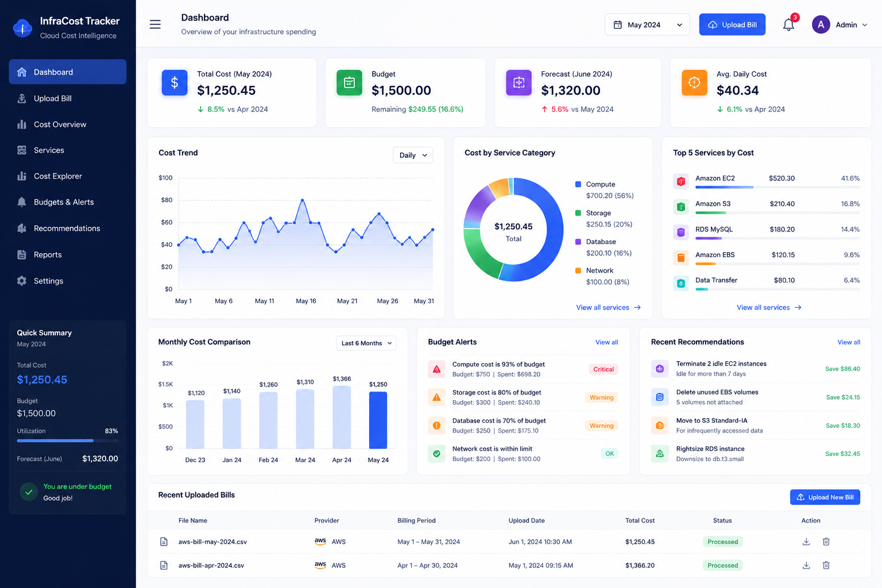Click the Upload New Bill button
The height and width of the screenshot is (588, 882).
(x=825, y=497)
